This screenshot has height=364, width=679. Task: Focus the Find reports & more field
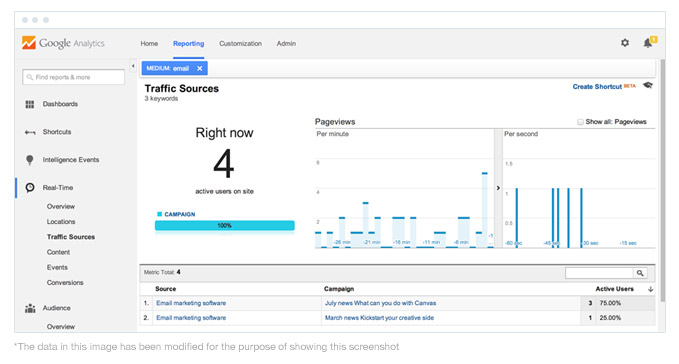tap(74, 77)
